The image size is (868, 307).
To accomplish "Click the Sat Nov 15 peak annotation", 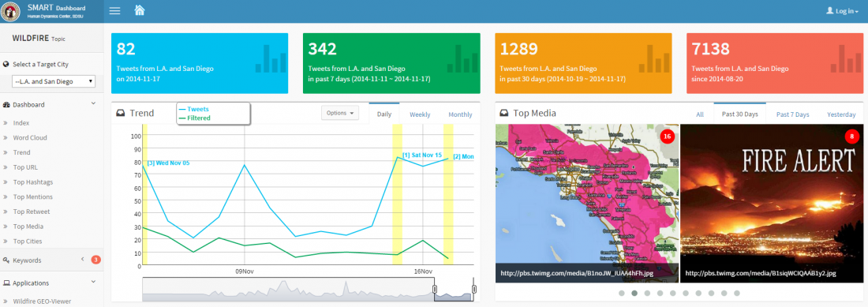I will [422, 155].
